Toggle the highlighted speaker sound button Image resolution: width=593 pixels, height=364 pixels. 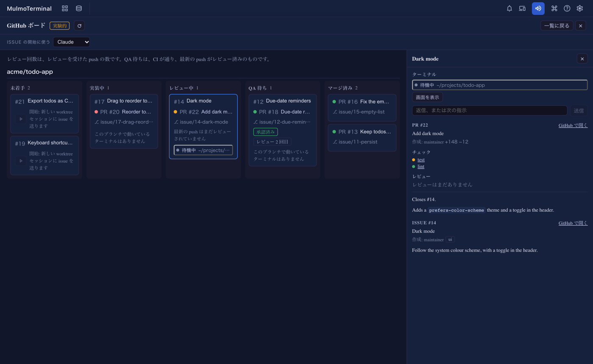pos(538,8)
